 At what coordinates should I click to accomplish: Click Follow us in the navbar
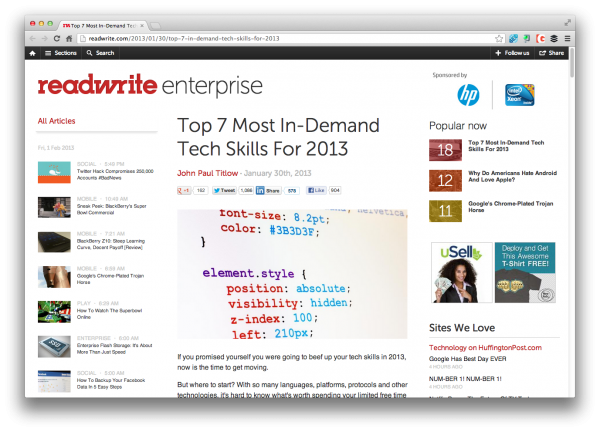pos(512,53)
